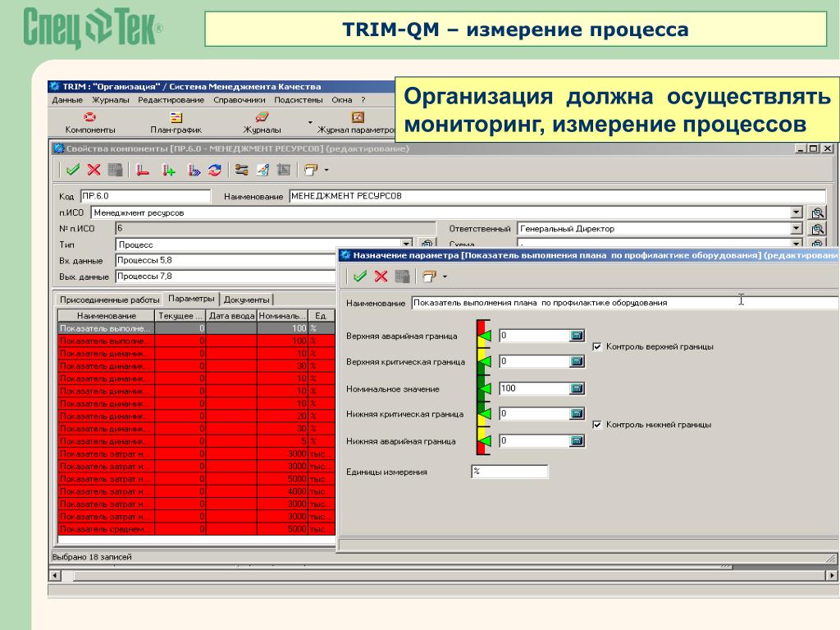
Task: Click the greyed save icon in component toolbar
Action: 115,171
